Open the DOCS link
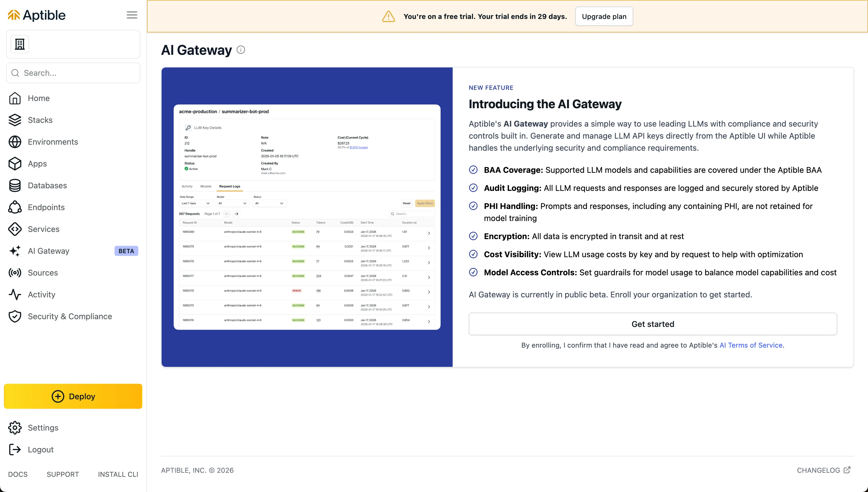The height and width of the screenshot is (492, 868). [18, 474]
